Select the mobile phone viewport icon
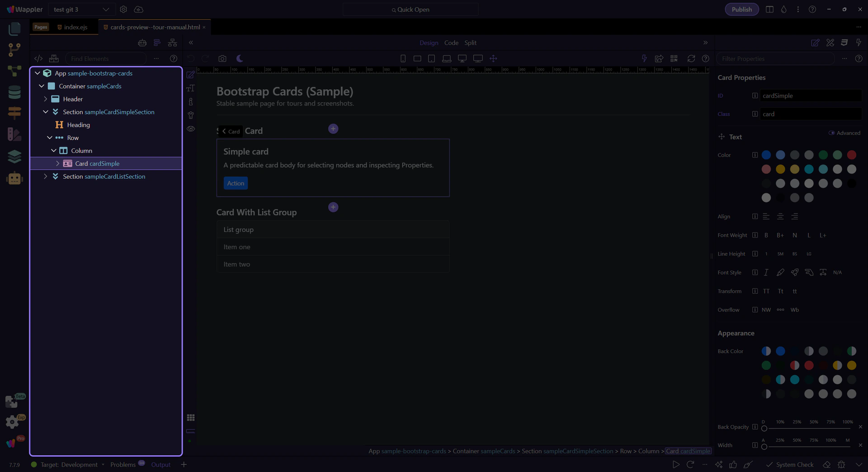The image size is (868, 472). point(403,58)
